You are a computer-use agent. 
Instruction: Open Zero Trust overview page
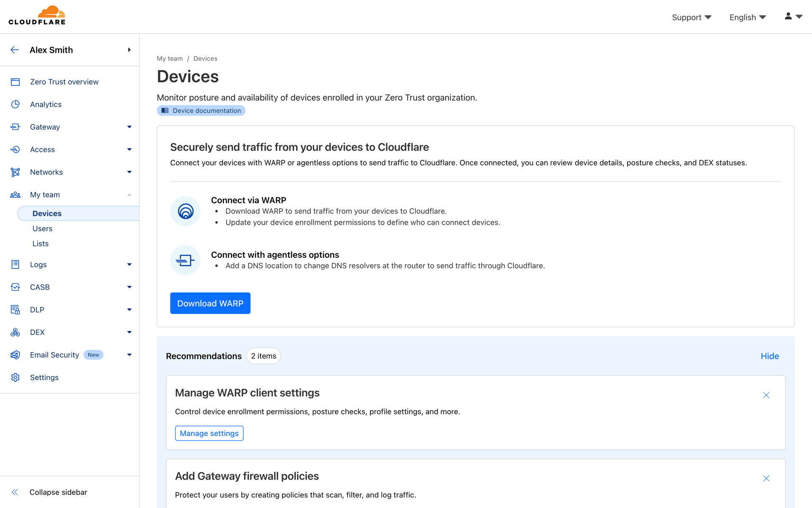[64, 82]
